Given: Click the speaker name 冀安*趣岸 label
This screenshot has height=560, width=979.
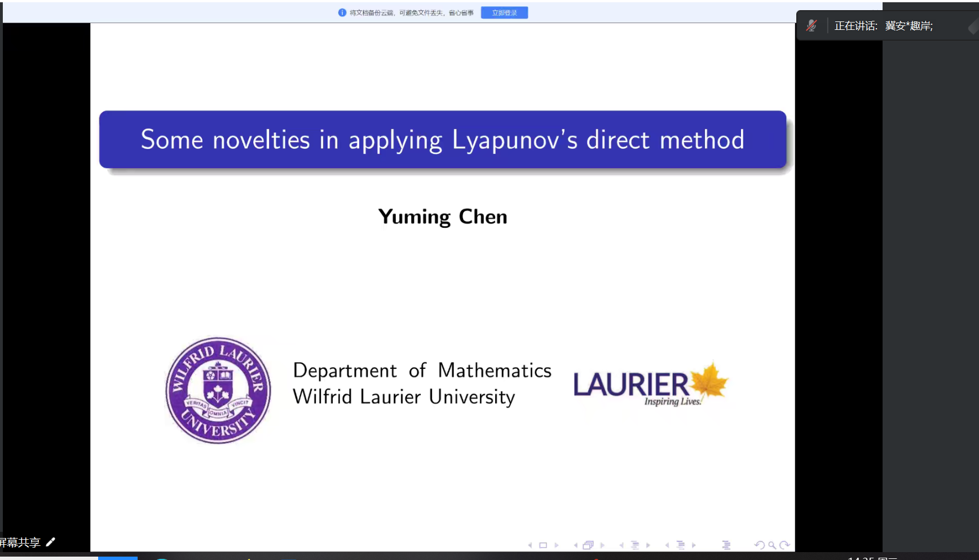Looking at the screenshot, I should [909, 26].
